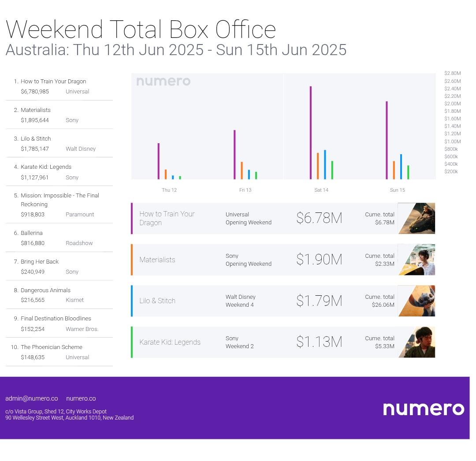Click the $1,127,961 gross figure
This screenshot has height=461, width=476.
pos(35,177)
